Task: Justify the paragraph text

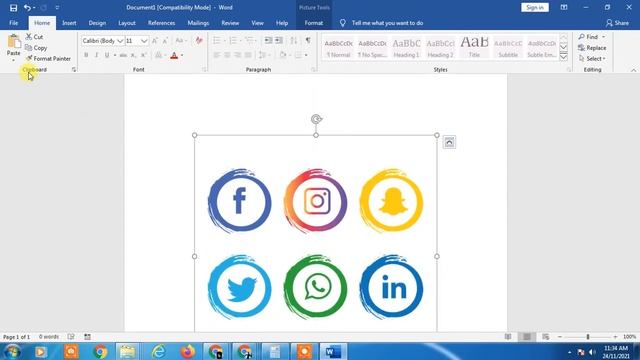Action: point(248,55)
